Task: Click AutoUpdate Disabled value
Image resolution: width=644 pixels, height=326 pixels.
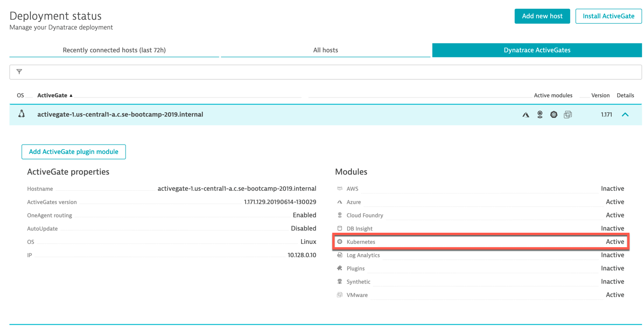Action: tap(304, 229)
